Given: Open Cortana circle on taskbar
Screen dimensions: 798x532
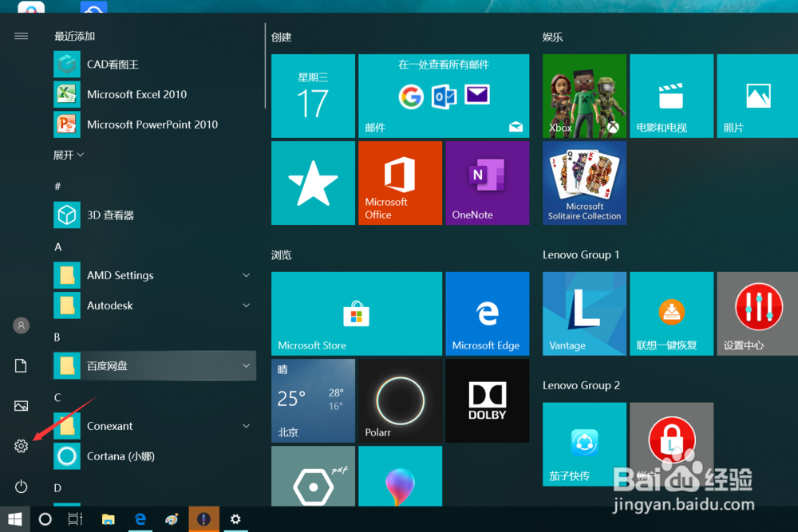Looking at the screenshot, I should (x=45, y=518).
